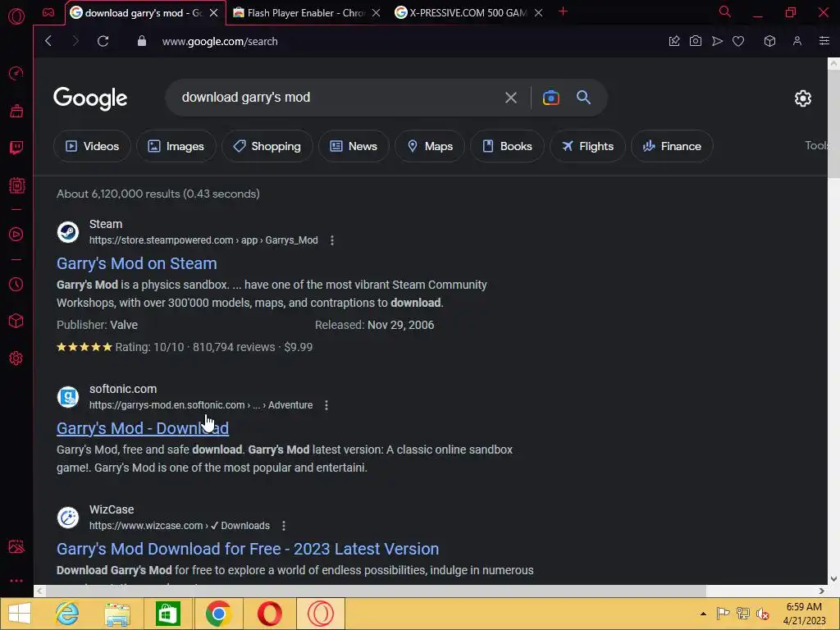Image resolution: width=840 pixels, height=630 pixels.
Task: Close the Flash Player Enabler tab
Action: tap(376, 13)
